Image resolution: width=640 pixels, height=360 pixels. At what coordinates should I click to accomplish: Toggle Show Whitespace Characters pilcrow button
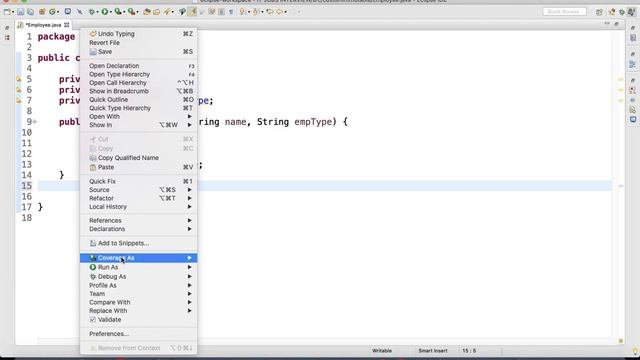tap(231, 12)
